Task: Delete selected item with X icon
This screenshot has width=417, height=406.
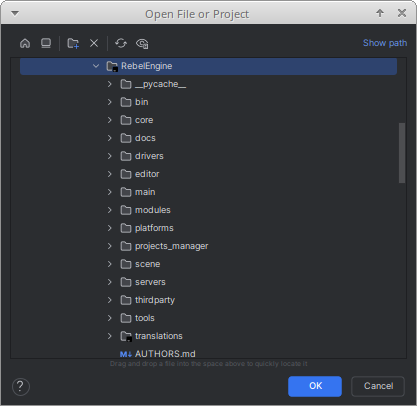Action: 94,43
